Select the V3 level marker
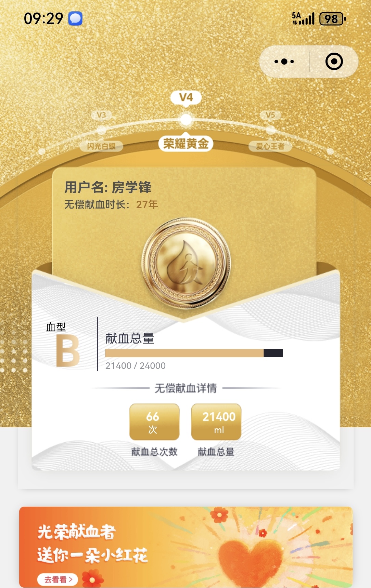The height and width of the screenshot is (588, 371). click(x=101, y=115)
